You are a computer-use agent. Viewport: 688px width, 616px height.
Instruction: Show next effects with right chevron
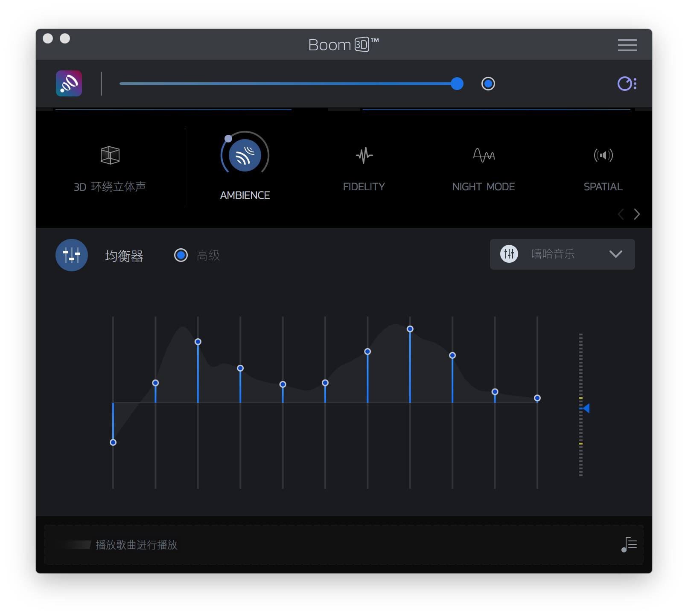pos(637,214)
